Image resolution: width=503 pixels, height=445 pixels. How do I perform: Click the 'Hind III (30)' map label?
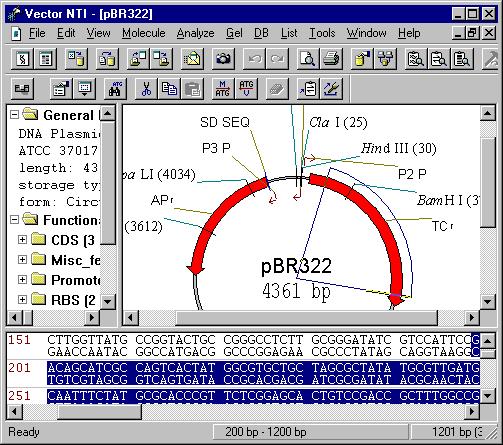[399, 148]
